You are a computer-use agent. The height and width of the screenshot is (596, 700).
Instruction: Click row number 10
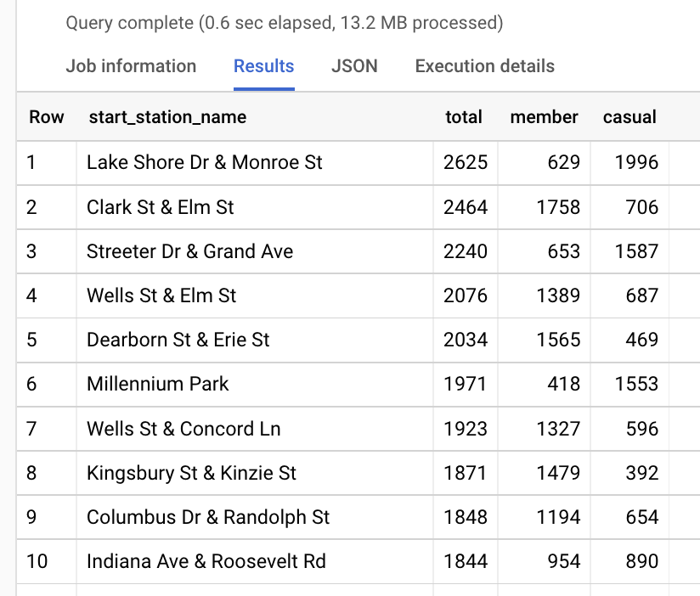[37, 561]
